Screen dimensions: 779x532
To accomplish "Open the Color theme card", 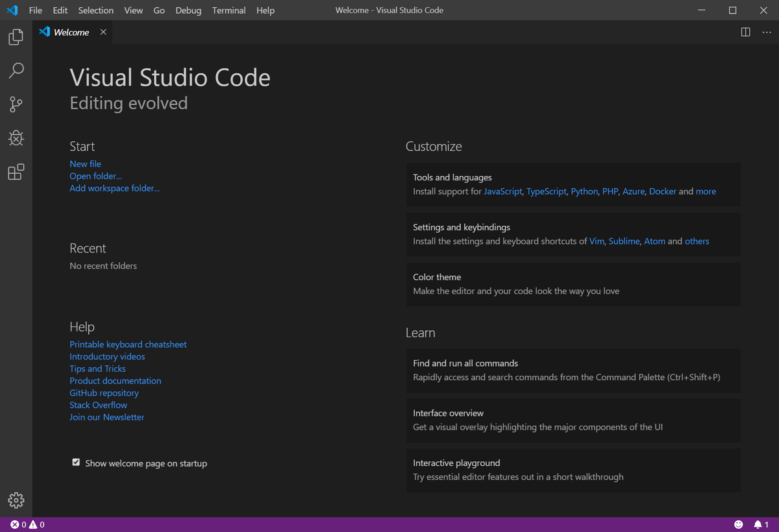I will pos(573,284).
